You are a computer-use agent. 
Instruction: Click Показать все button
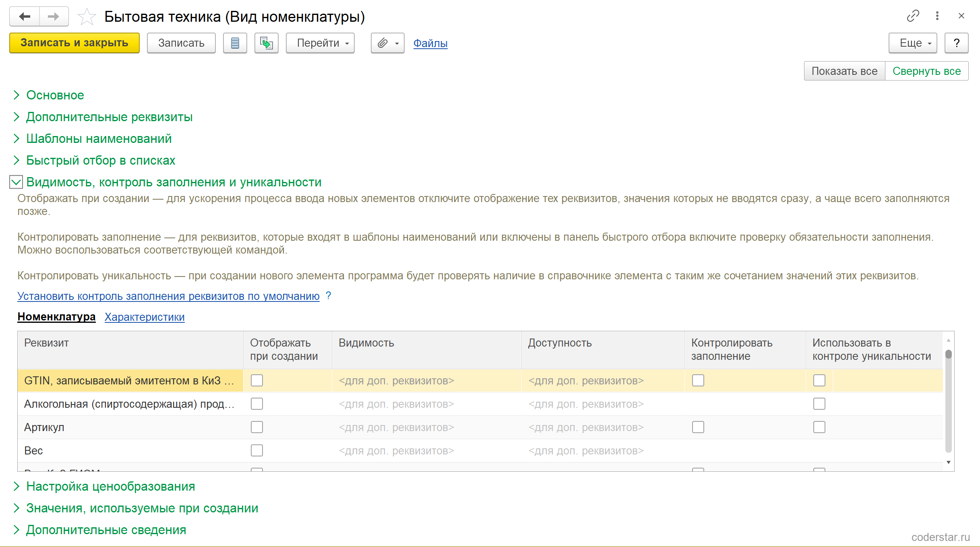[x=844, y=71]
